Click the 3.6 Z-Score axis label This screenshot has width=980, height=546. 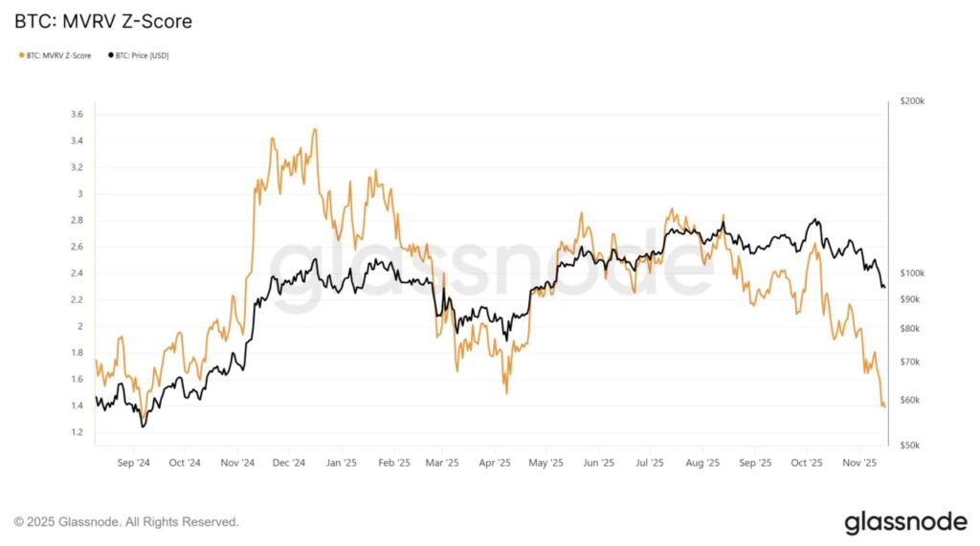click(x=78, y=115)
